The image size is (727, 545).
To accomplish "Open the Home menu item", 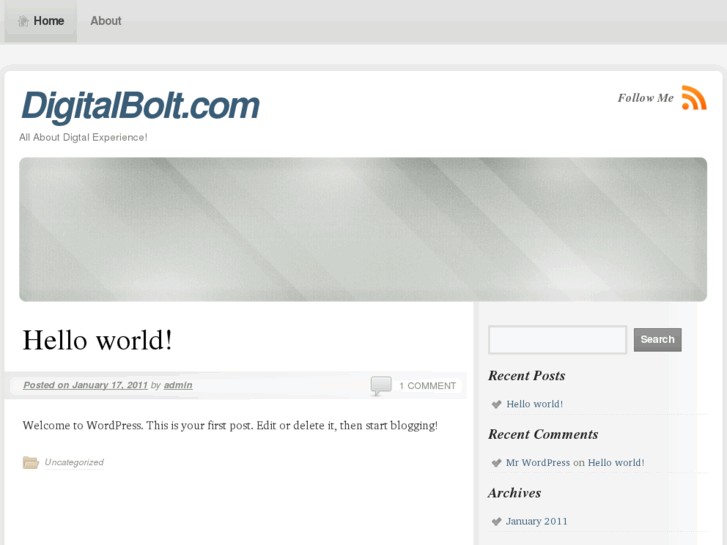I will pos(41,21).
